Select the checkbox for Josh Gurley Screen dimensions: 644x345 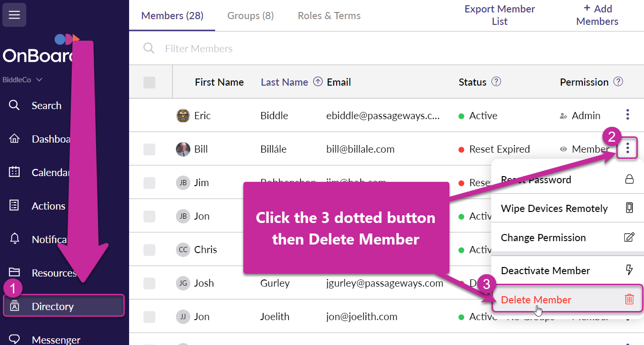point(150,283)
